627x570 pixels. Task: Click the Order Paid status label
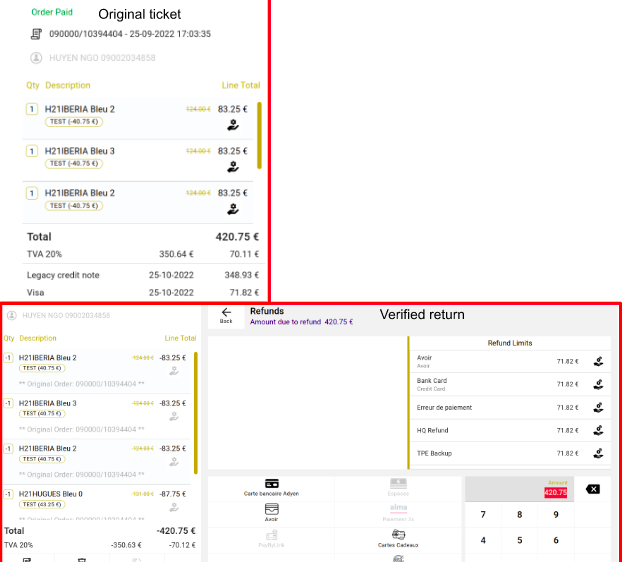(x=52, y=12)
